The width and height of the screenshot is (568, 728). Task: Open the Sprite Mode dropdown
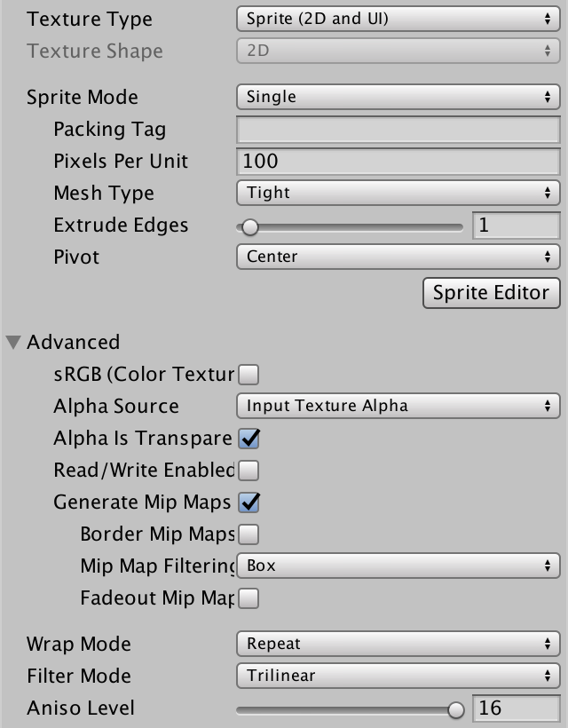click(x=398, y=97)
